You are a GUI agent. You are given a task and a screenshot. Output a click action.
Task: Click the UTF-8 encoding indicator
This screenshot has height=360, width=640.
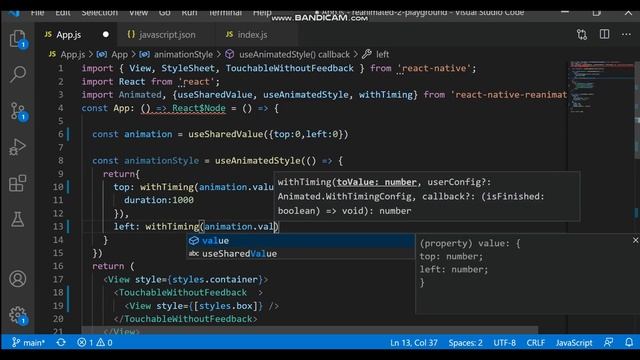tap(504, 342)
